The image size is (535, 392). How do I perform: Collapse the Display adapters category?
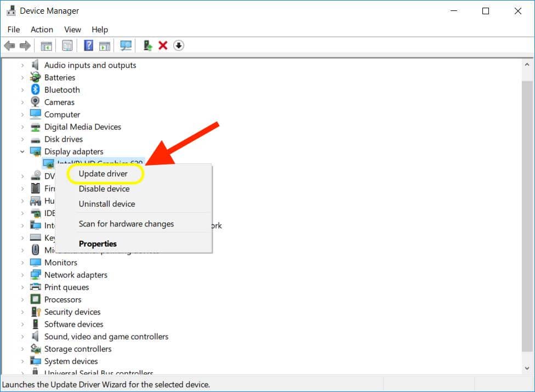22,151
